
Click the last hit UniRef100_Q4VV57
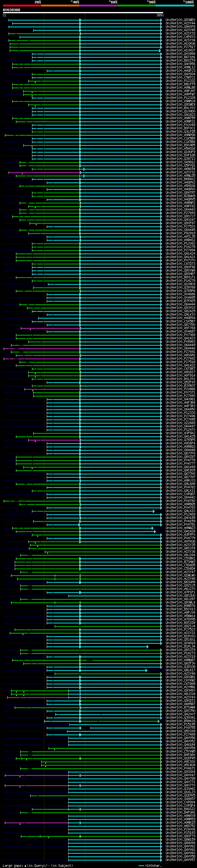(x=180, y=860)
